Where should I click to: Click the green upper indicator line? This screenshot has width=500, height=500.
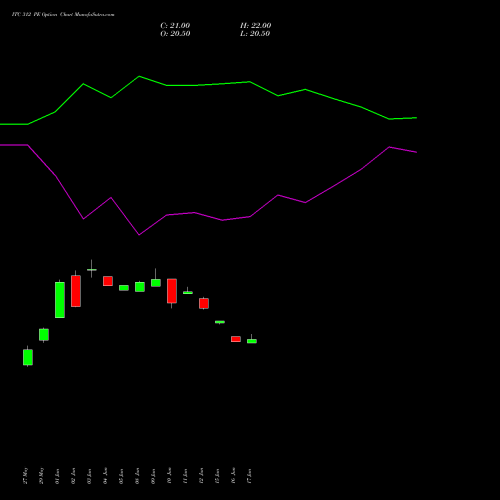208,85
